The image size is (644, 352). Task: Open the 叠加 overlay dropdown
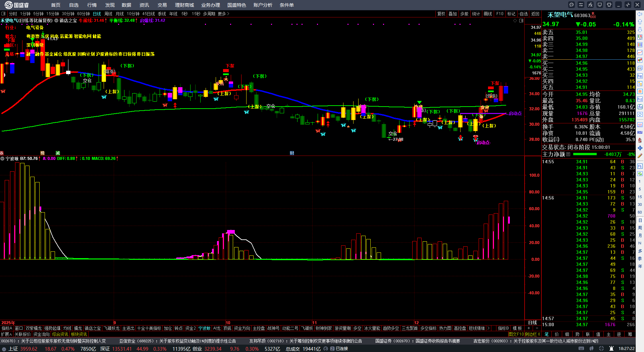coord(453,14)
